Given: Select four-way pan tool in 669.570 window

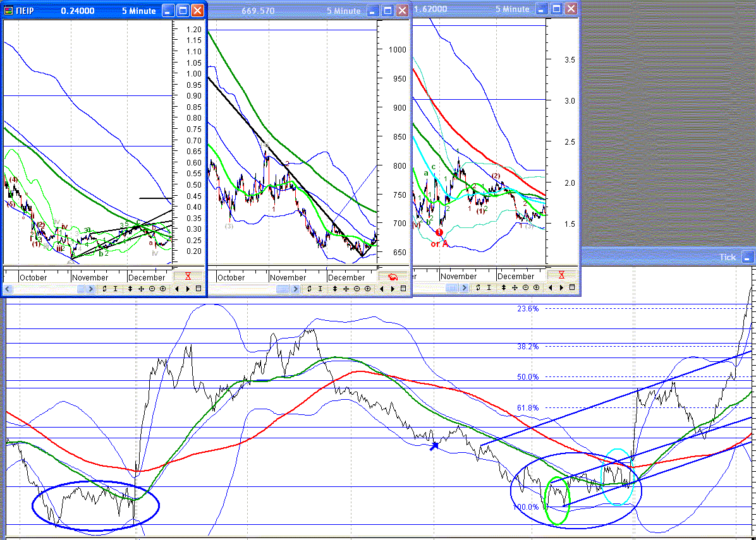Looking at the screenshot, I should 346,289.
